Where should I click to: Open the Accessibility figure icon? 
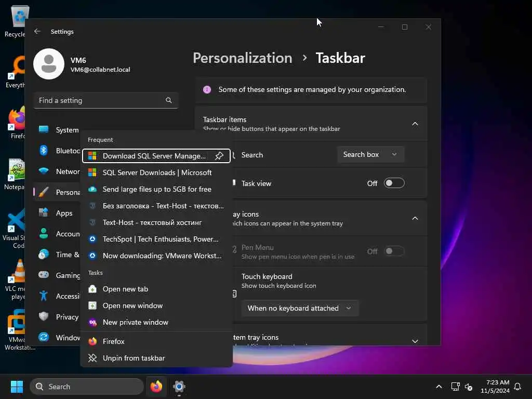click(44, 296)
